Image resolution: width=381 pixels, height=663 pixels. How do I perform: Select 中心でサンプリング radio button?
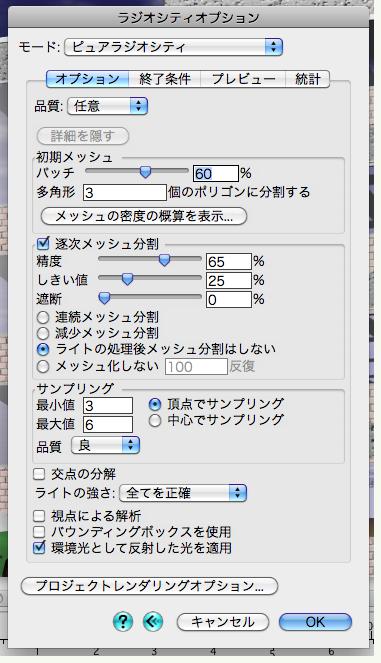click(155, 420)
